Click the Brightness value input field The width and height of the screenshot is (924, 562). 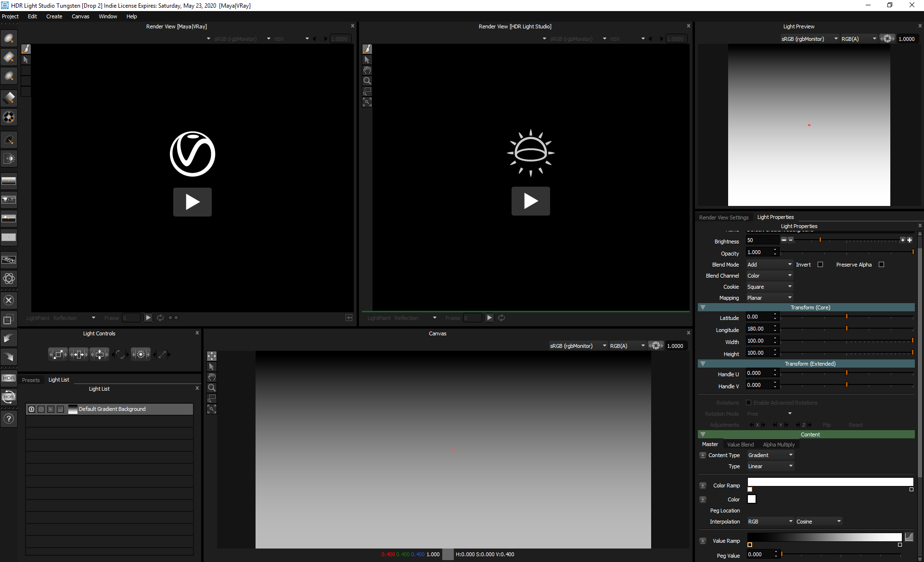point(762,240)
